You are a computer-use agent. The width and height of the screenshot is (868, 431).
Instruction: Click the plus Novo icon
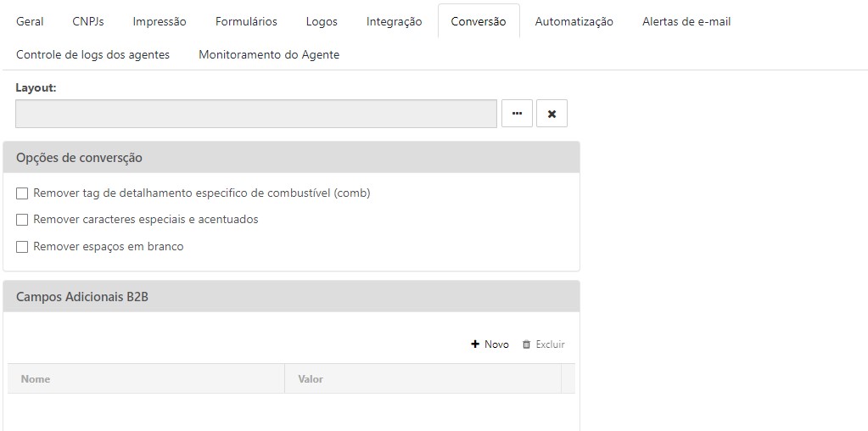coord(475,344)
